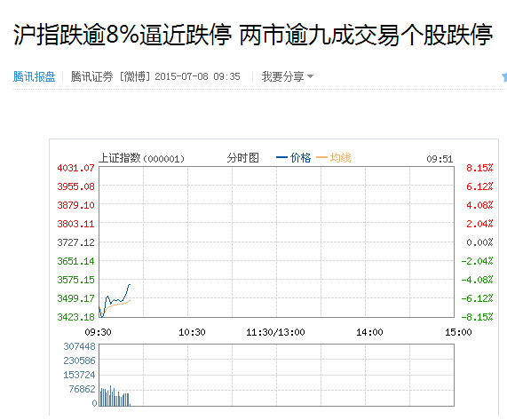Click the 14:00 time axis marker
This screenshot has width=507, height=420.
(369, 332)
